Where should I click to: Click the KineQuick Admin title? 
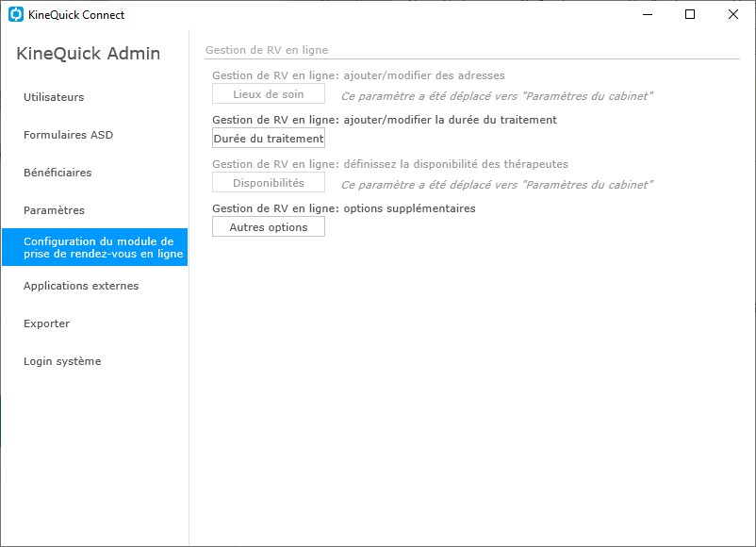coord(89,54)
